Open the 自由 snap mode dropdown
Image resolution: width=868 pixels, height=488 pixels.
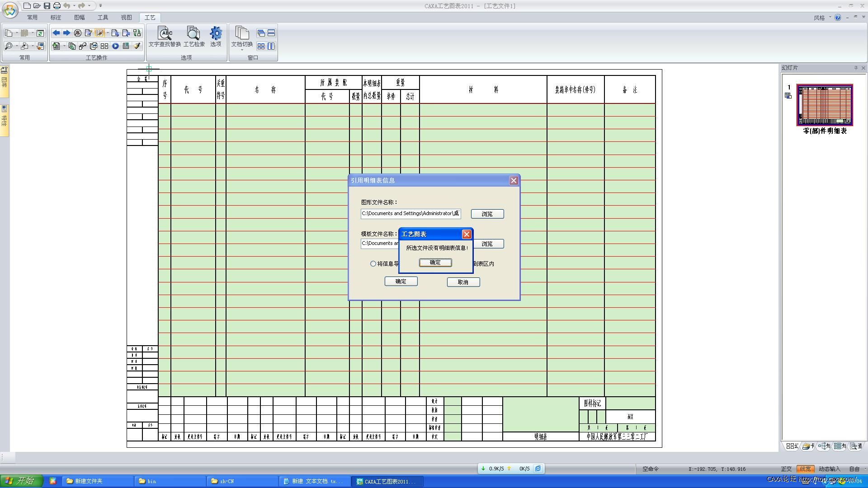click(857, 469)
